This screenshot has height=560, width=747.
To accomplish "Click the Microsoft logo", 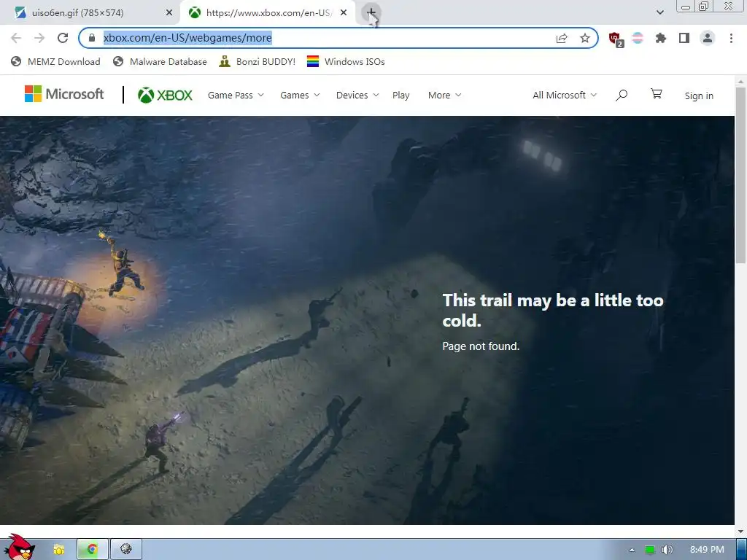I will point(64,94).
